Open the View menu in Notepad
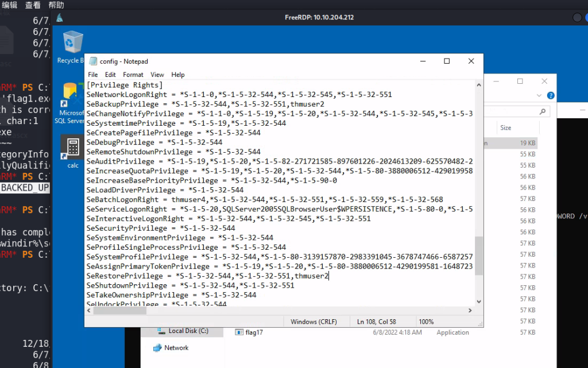The height and width of the screenshot is (368, 588). coord(157,75)
